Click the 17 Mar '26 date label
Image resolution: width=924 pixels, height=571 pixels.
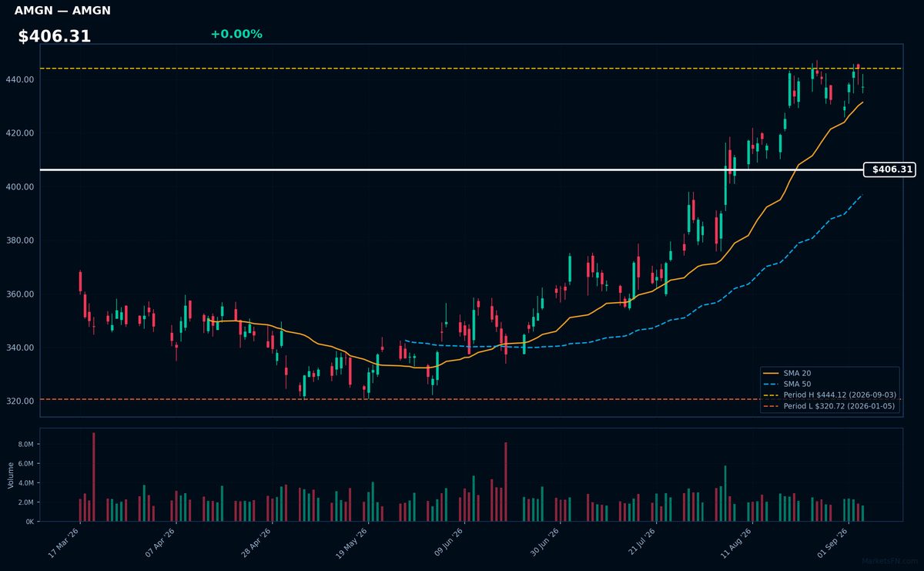64,542
